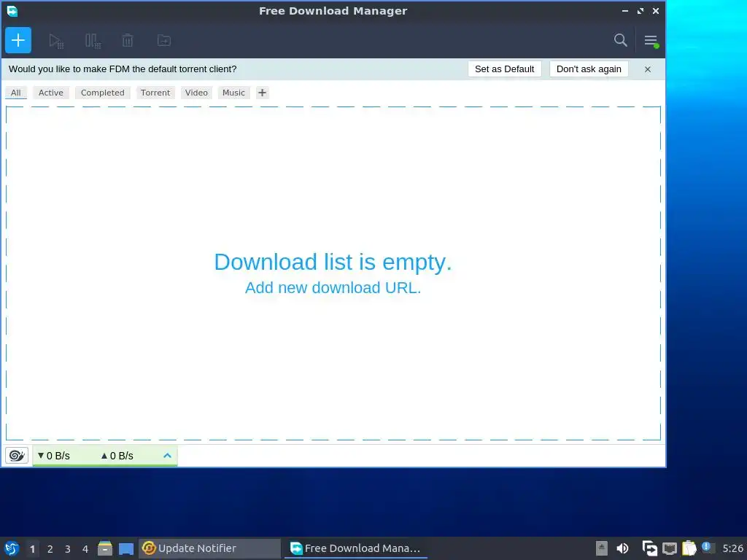Image resolution: width=747 pixels, height=560 pixels.
Task: Click the update notification tray icon
Action: pyautogui.click(x=708, y=548)
